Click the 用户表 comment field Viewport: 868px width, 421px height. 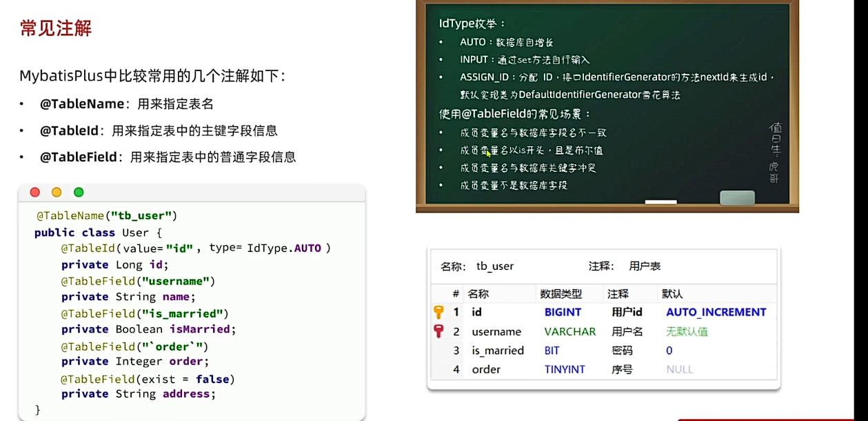pos(645,266)
